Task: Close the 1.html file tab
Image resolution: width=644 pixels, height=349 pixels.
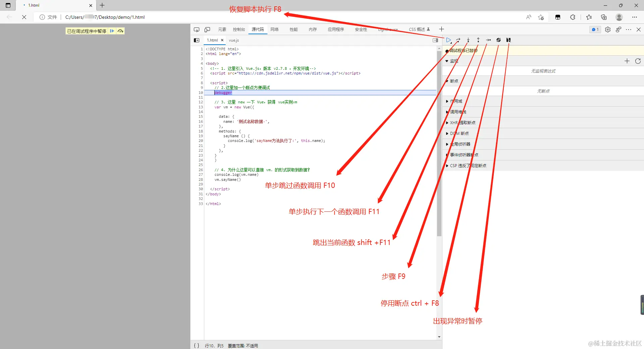Action: pos(222,40)
